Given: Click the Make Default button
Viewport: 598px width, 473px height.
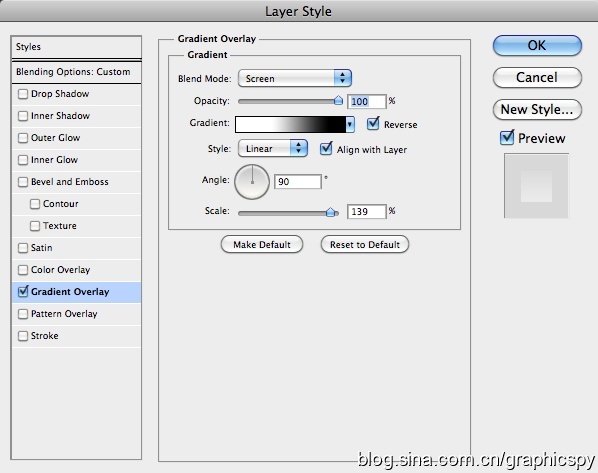Looking at the screenshot, I should tap(262, 245).
